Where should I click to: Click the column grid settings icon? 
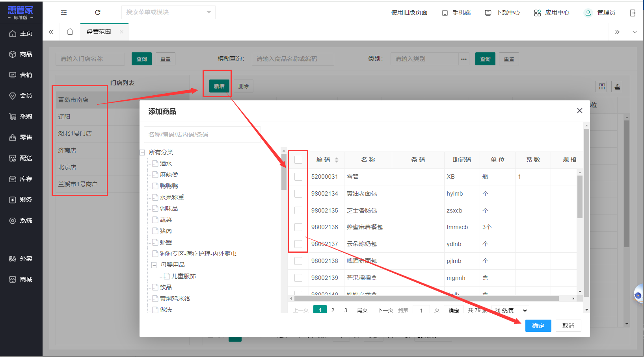click(602, 87)
